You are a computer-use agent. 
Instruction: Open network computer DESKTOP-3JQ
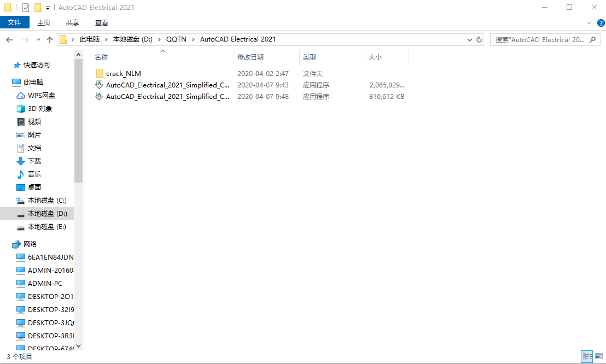[50, 322]
